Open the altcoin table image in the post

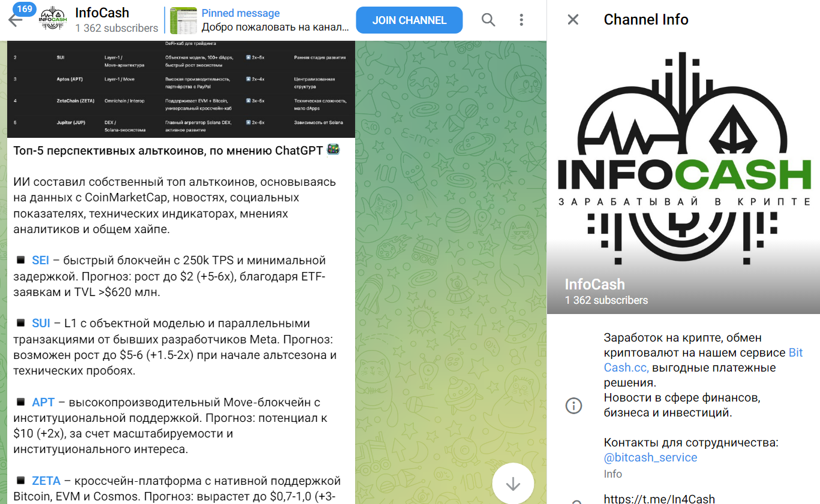(x=181, y=89)
